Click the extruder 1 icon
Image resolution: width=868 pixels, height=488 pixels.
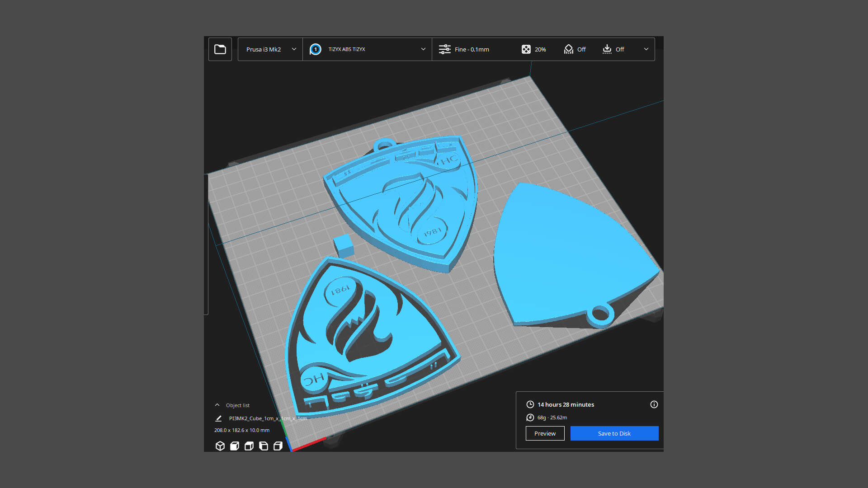click(x=316, y=49)
